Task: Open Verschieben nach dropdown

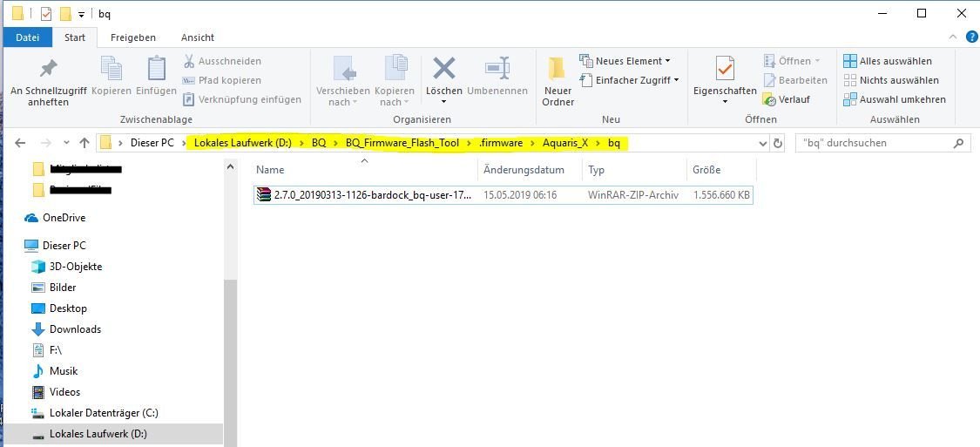Action: [x=342, y=82]
